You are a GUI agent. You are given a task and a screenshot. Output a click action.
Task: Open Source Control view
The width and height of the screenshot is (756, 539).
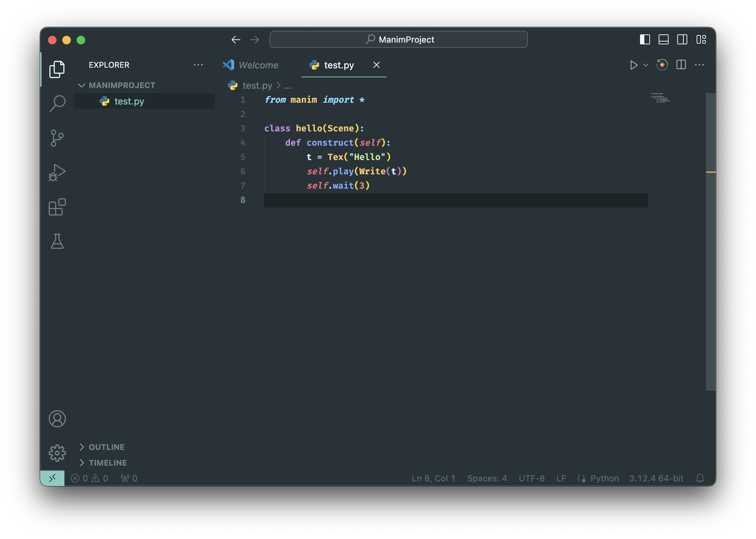57,138
